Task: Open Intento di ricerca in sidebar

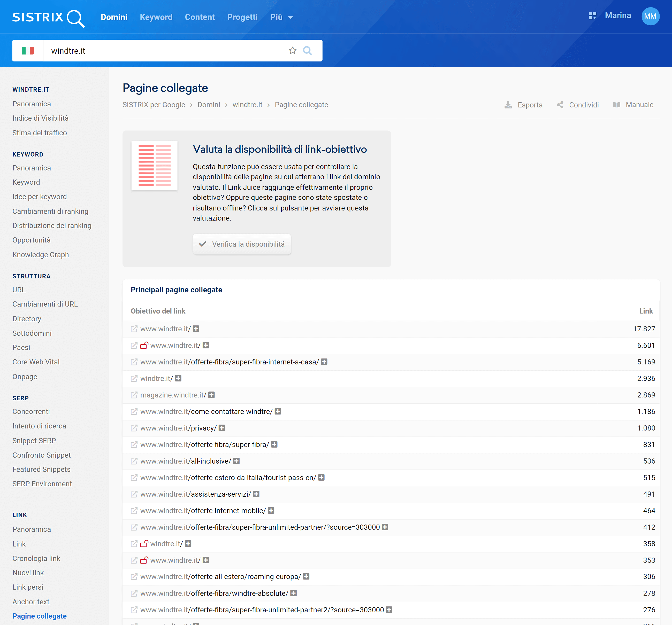Action: click(x=39, y=426)
